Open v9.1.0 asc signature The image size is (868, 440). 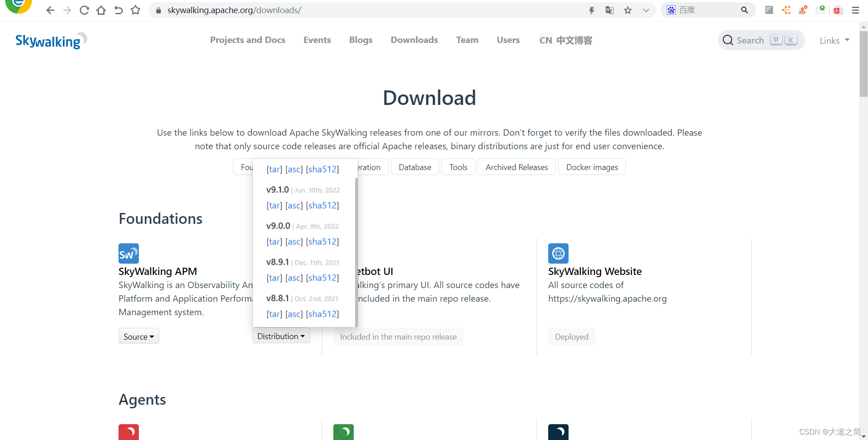tap(294, 205)
